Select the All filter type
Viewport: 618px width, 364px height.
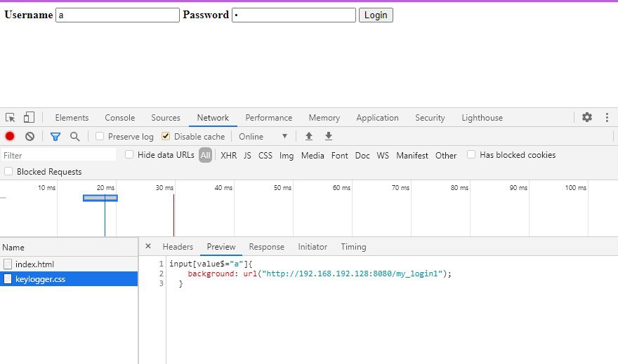205,155
